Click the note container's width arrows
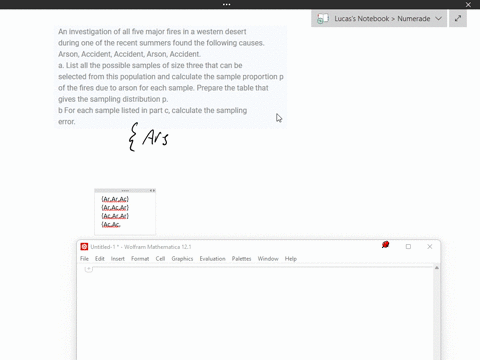 point(152,191)
